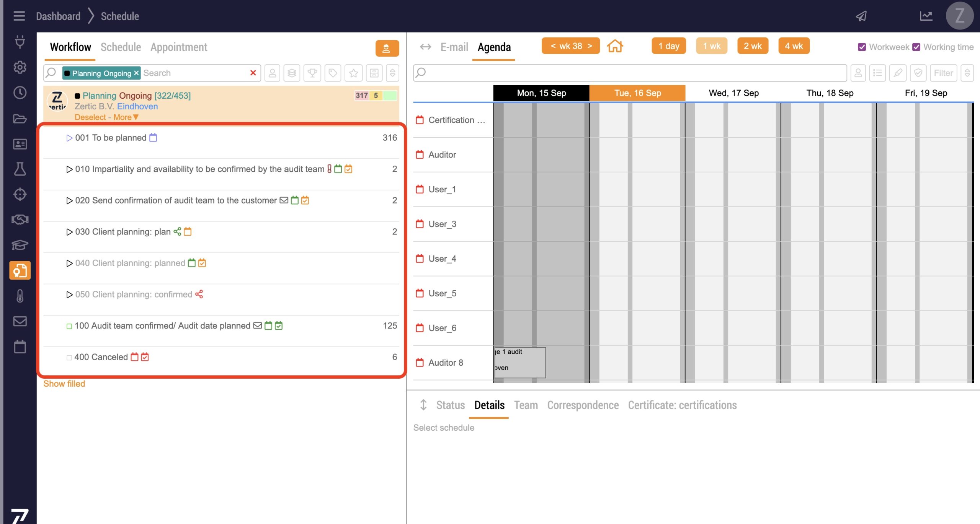Expand 030 Client planning: plan row
The height and width of the screenshot is (524, 980).
[x=69, y=232]
